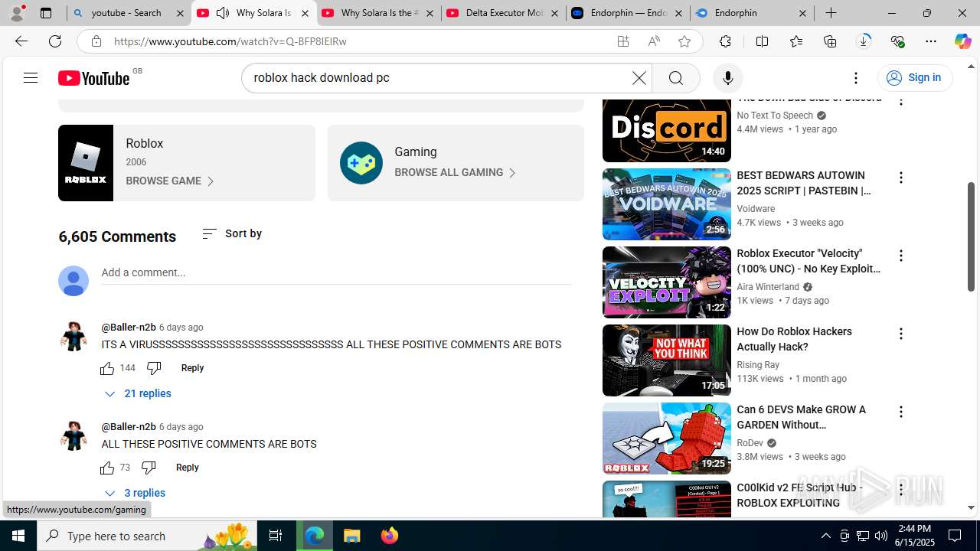980x551 pixels.
Task: Open the Downloads panel
Action: pos(864,41)
